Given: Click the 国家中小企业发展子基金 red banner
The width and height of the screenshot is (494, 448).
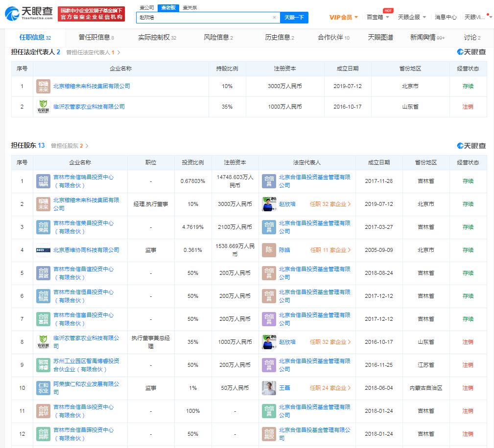Looking at the screenshot, I should click(x=92, y=14).
